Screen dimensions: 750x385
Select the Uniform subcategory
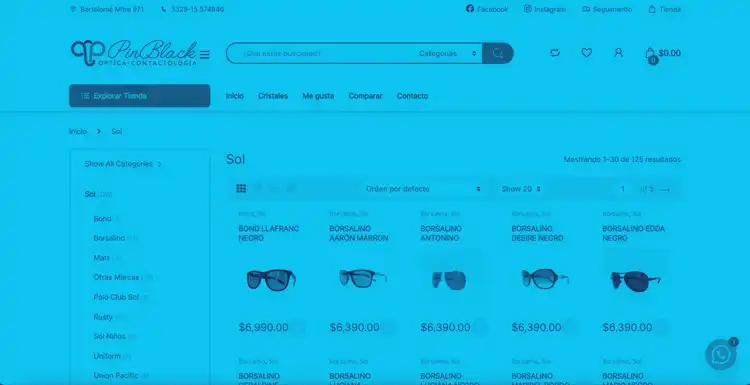tap(107, 356)
